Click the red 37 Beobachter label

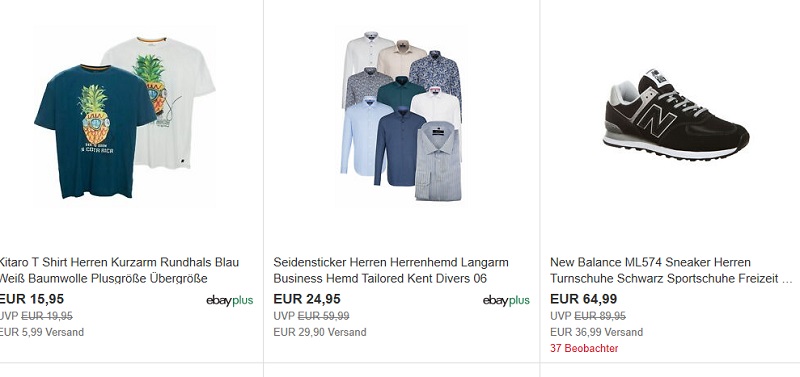pyautogui.click(x=584, y=348)
